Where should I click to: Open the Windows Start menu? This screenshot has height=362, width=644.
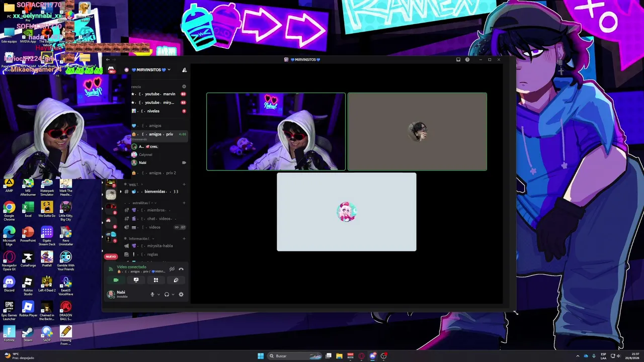(261, 356)
